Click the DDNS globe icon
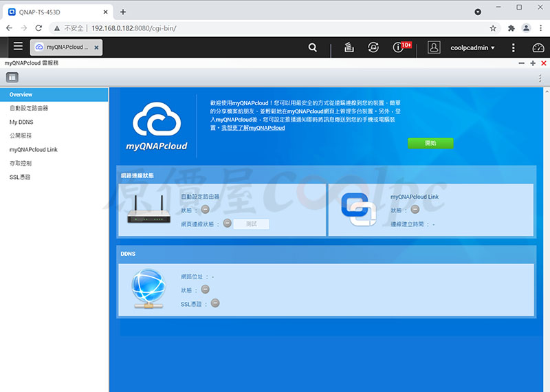550x392 pixels. [148, 288]
